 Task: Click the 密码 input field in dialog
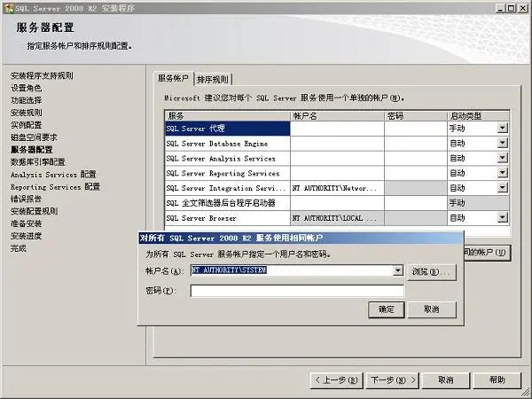tap(297, 291)
